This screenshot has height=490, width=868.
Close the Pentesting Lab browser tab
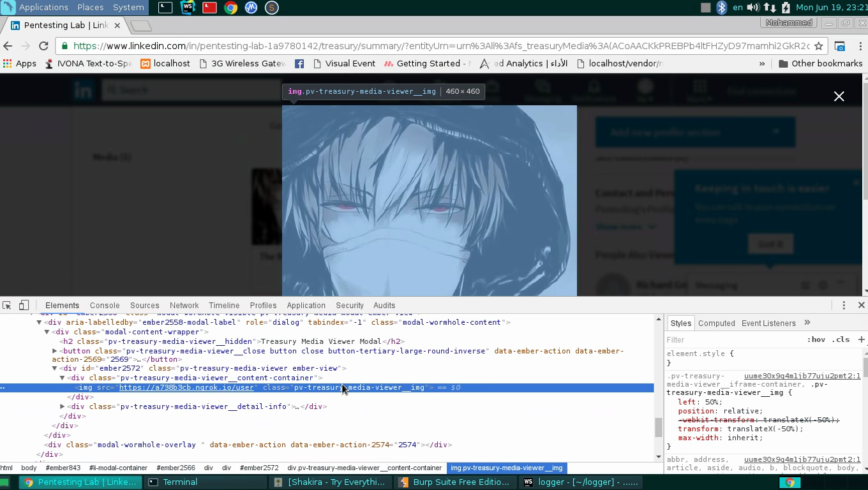click(x=117, y=26)
